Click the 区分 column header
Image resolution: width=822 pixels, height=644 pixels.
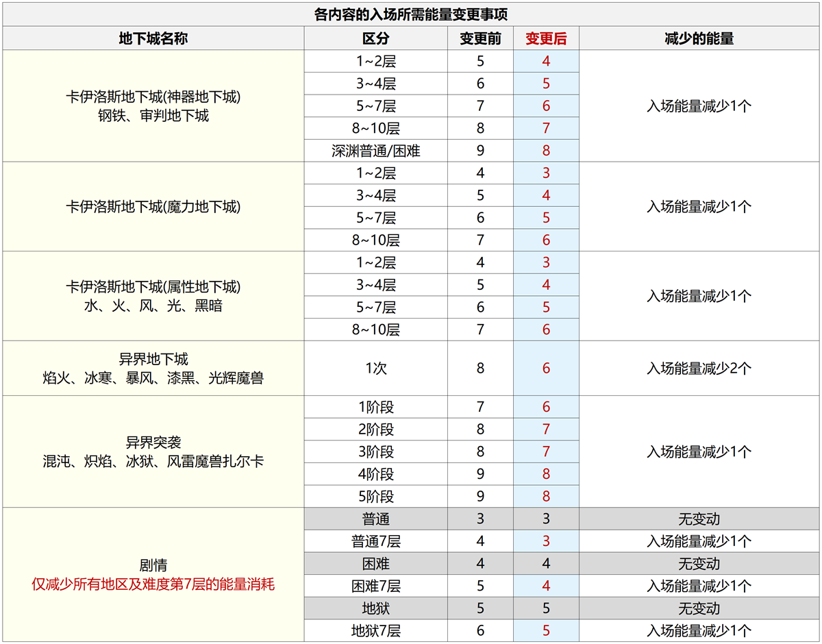(375, 38)
